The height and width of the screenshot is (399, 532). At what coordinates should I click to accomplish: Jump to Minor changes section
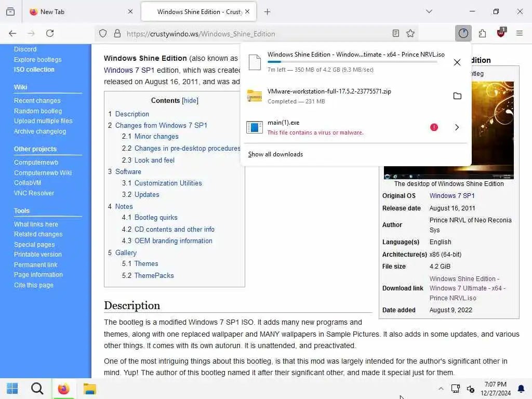[156, 137]
